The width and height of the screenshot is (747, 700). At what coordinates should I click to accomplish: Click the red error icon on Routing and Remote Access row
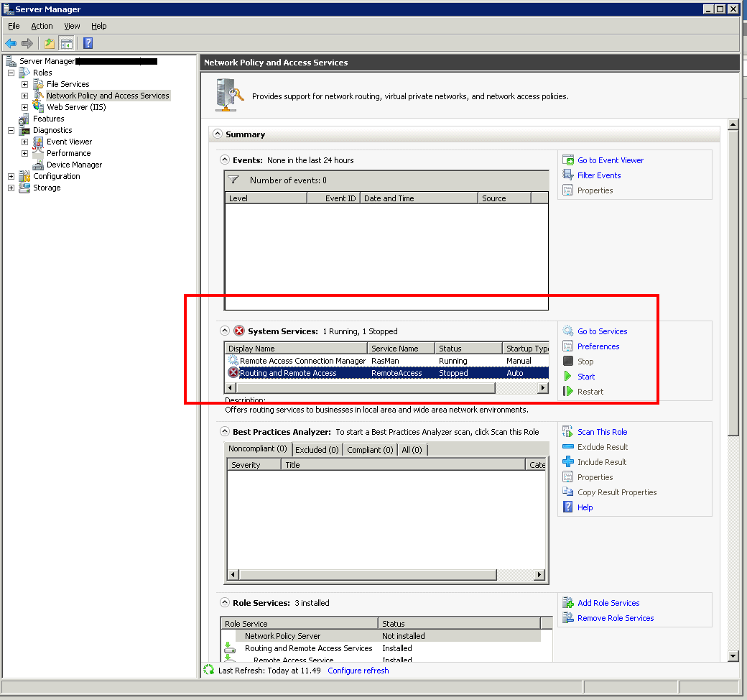(233, 373)
